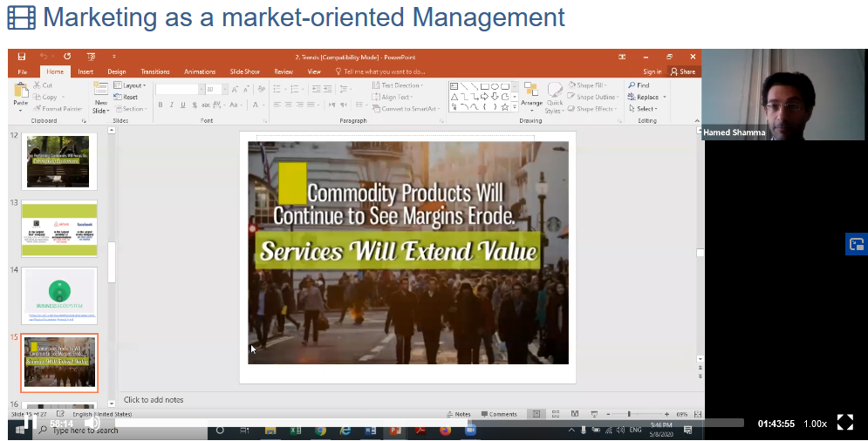Click the picture-in-picture side button
868x441 pixels.
pyautogui.click(x=857, y=244)
